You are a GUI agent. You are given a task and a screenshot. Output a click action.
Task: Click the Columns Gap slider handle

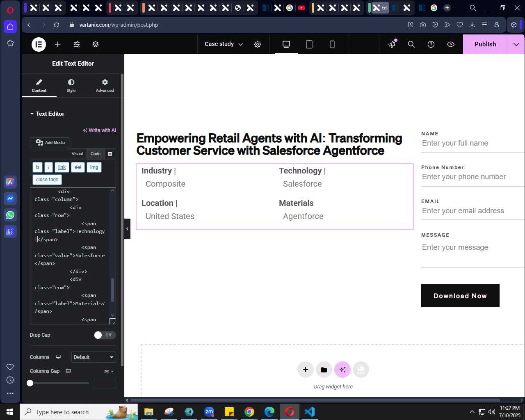(30, 383)
